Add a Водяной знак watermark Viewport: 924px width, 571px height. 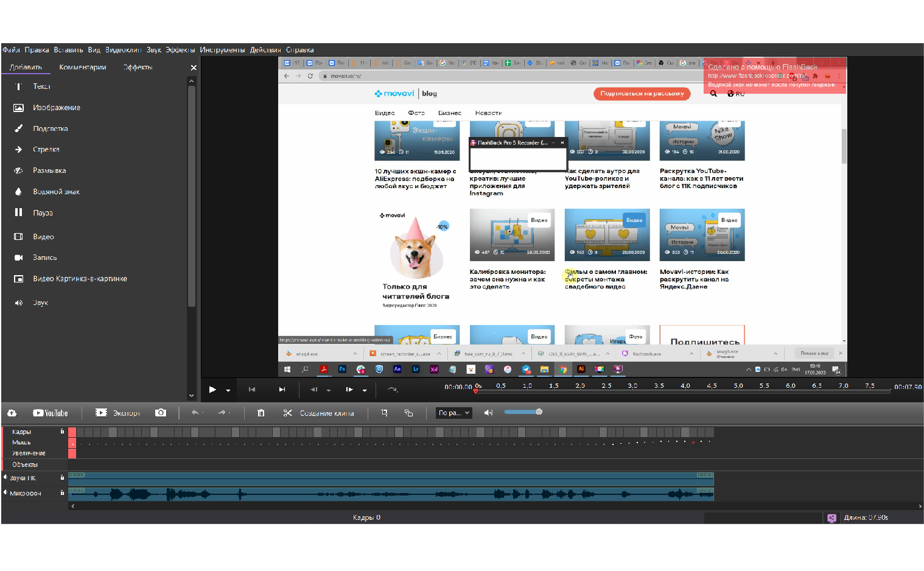point(56,192)
